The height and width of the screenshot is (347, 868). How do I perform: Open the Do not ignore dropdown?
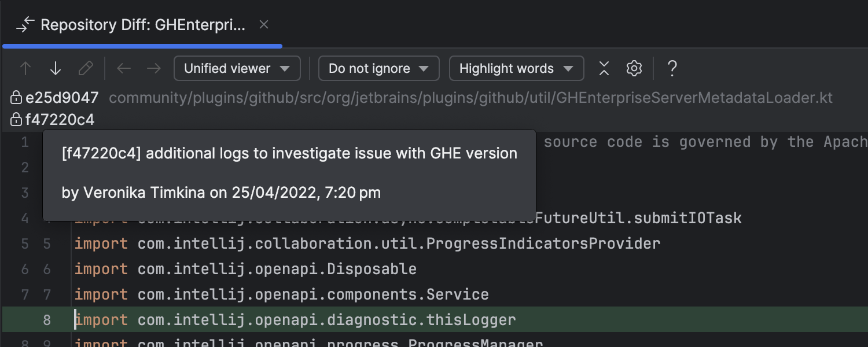(378, 69)
